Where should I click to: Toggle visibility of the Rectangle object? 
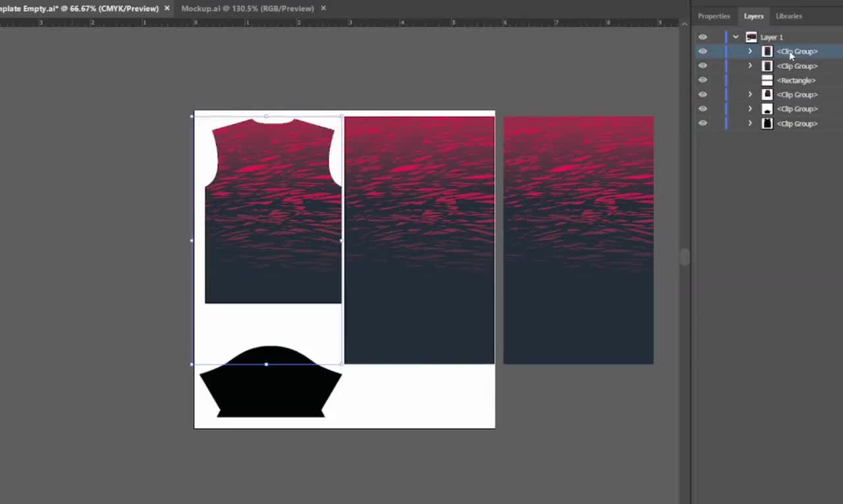703,80
